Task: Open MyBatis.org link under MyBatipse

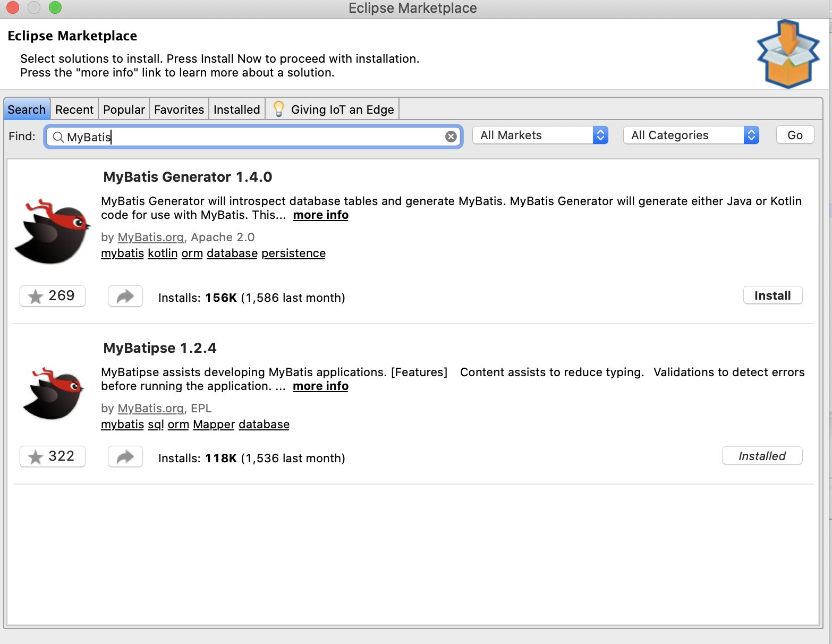Action: click(151, 408)
